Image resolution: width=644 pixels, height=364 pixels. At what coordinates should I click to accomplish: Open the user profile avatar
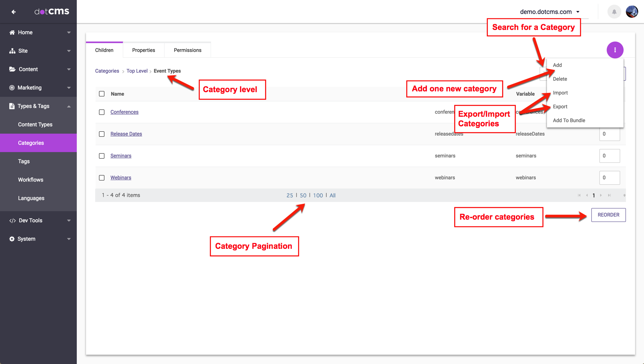coord(632,12)
